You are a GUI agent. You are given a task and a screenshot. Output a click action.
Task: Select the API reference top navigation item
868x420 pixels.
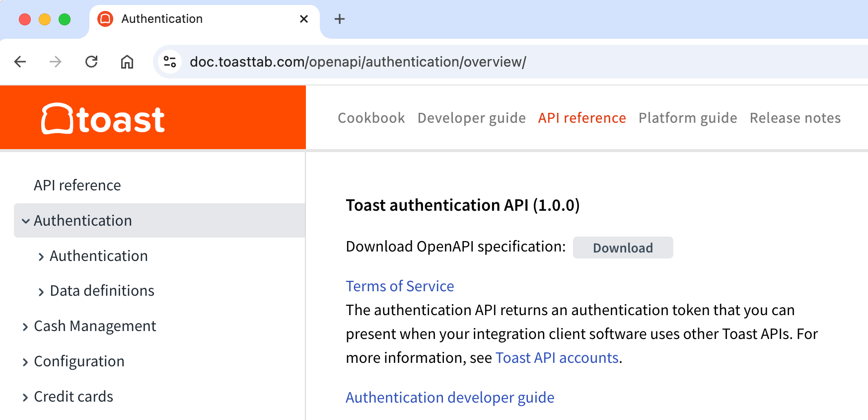(x=582, y=118)
